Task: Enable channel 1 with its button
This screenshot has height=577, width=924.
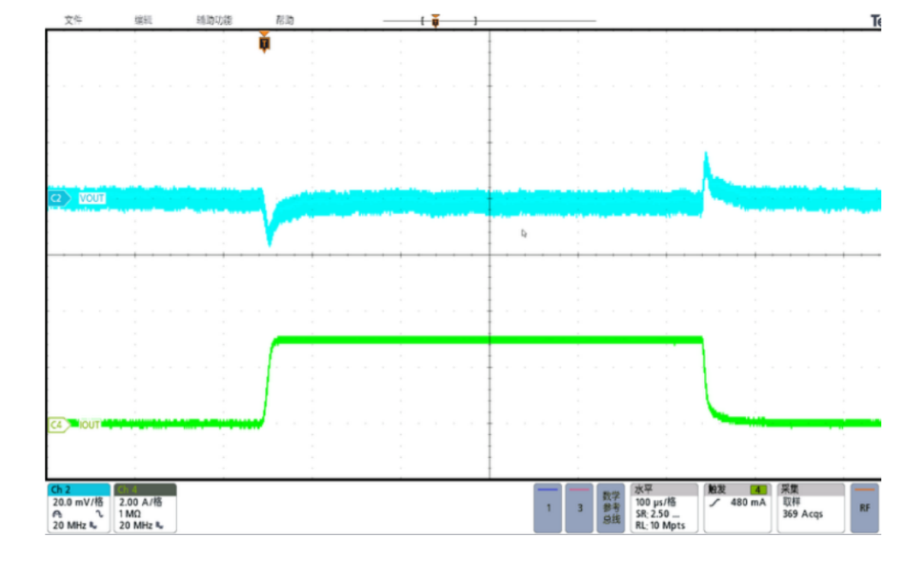Action: coord(548,508)
